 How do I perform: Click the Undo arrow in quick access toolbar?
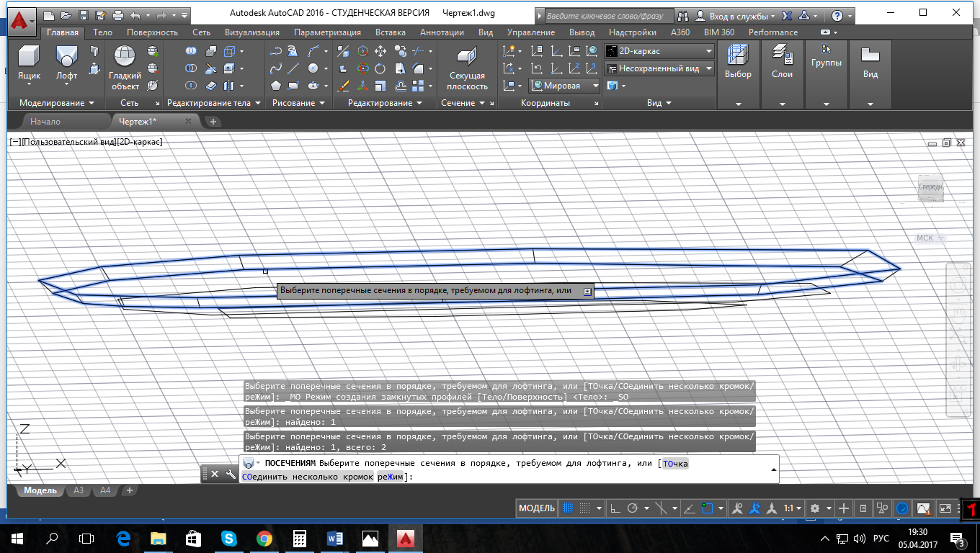[135, 14]
